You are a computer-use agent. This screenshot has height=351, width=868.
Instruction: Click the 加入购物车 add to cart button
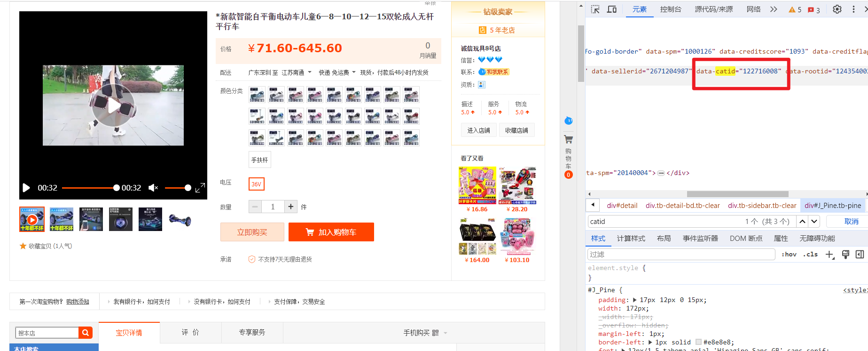pos(331,232)
